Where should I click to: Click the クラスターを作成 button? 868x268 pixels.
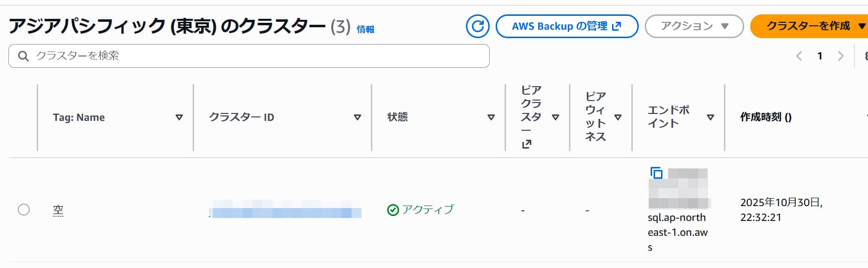(808, 26)
